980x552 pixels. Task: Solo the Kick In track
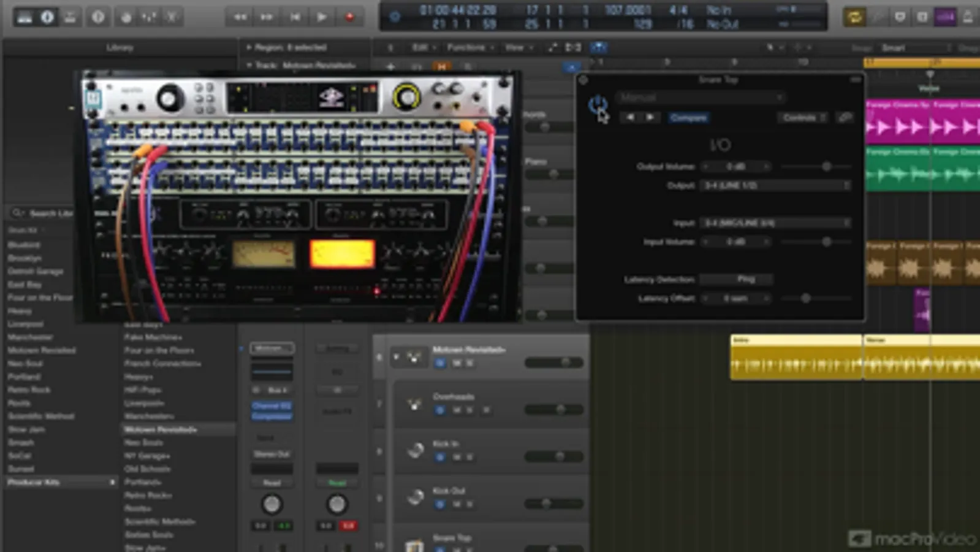pyautogui.click(x=470, y=458)
